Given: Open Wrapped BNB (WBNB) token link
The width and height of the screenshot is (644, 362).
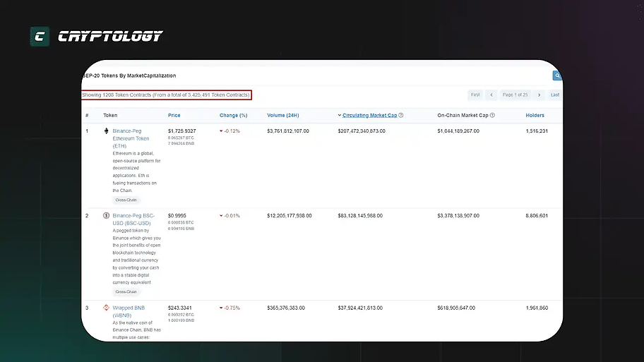Looking at the screenshot, I should point(129,311).
